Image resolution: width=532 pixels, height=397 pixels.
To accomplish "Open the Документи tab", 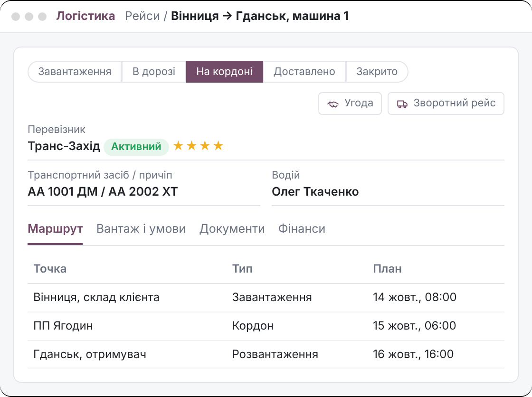I will pyautogui.click(x=232, y=229).
